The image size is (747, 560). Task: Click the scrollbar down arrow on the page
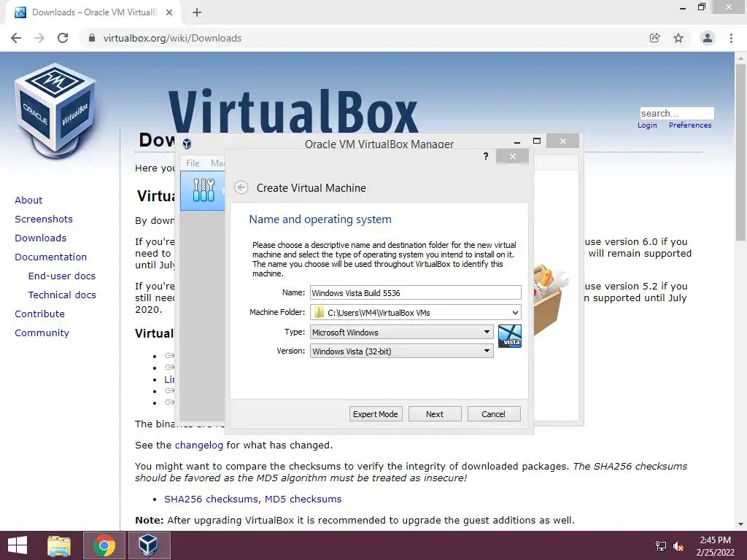[740, 525]
